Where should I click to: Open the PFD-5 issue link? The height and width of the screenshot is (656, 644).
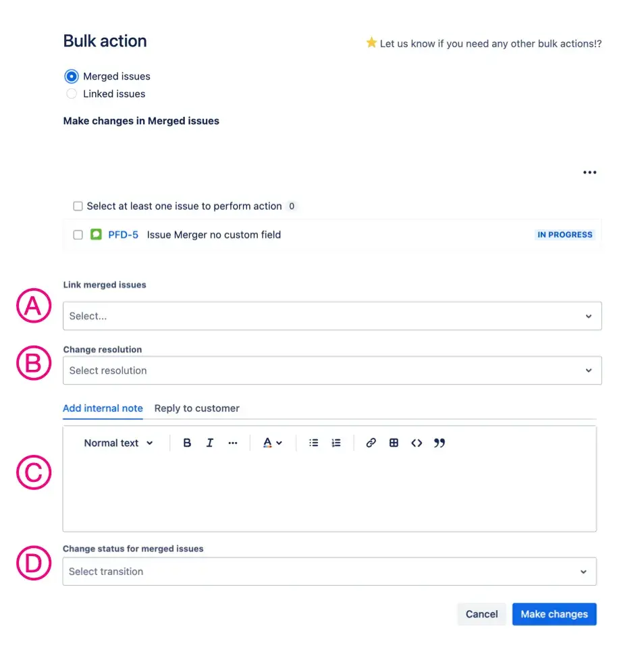123,235
